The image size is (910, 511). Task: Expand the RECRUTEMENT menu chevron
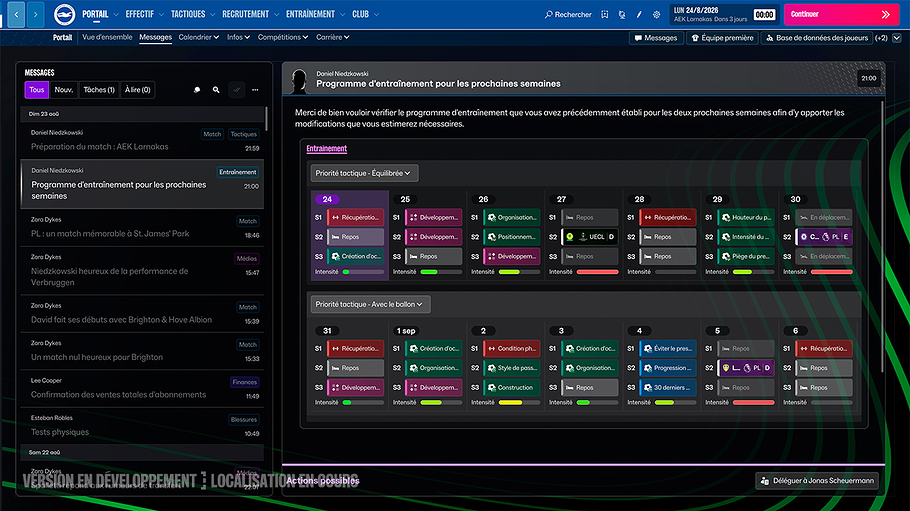[276, 15]
